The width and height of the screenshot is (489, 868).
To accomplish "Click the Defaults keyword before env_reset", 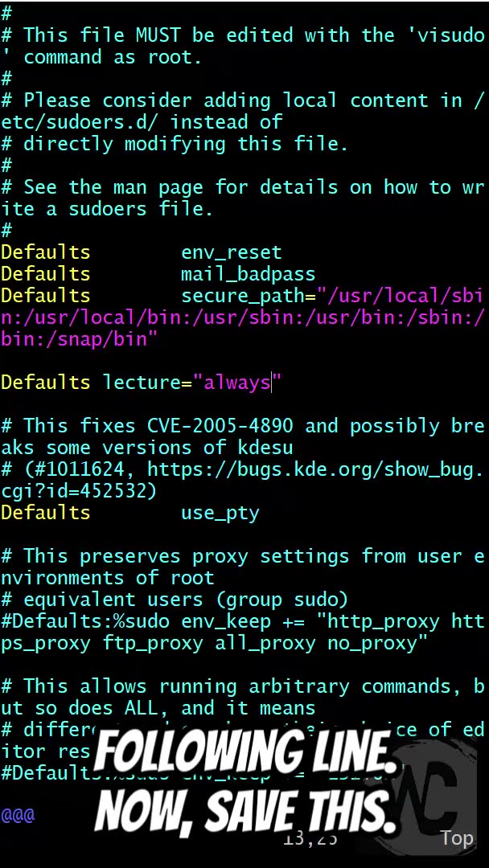I will pyautogui.click(x=46, y=252).
